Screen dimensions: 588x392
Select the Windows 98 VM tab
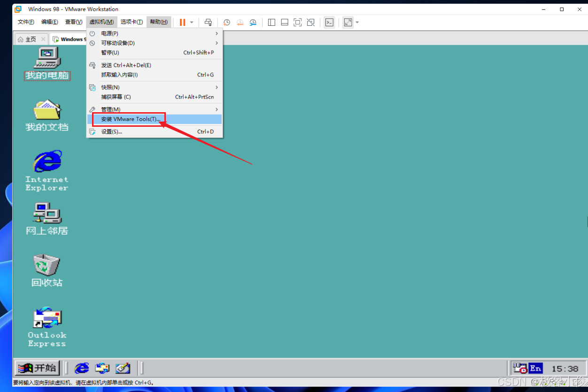(69, 39)
